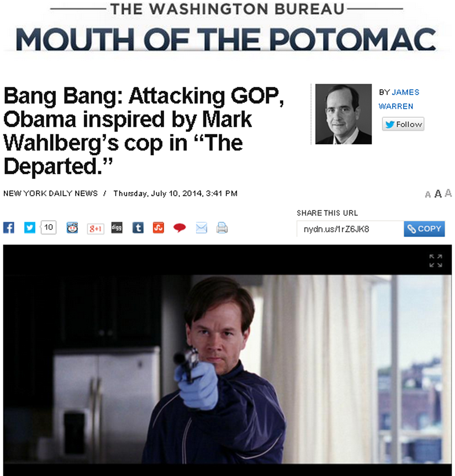Image resolution: width=455 pixels, height=476 pixels.
Task: Expand the photo to fullscreen
Action: [x=436, y=261]
